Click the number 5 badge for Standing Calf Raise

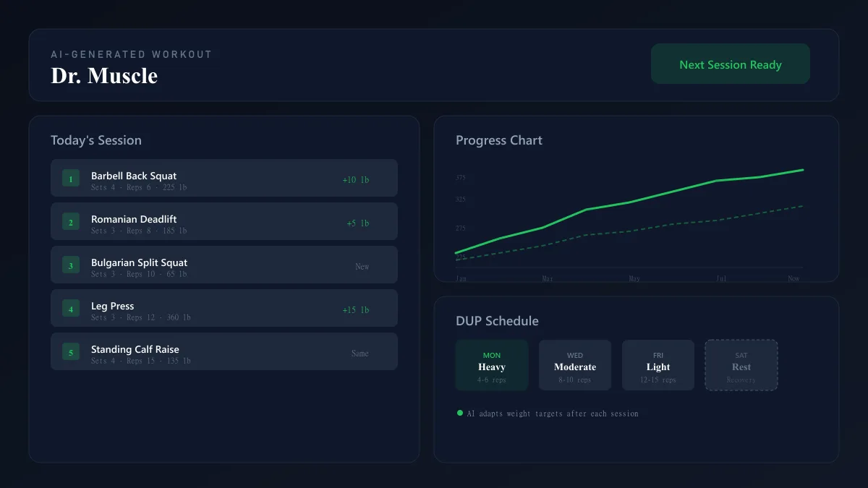pos(71,352)
